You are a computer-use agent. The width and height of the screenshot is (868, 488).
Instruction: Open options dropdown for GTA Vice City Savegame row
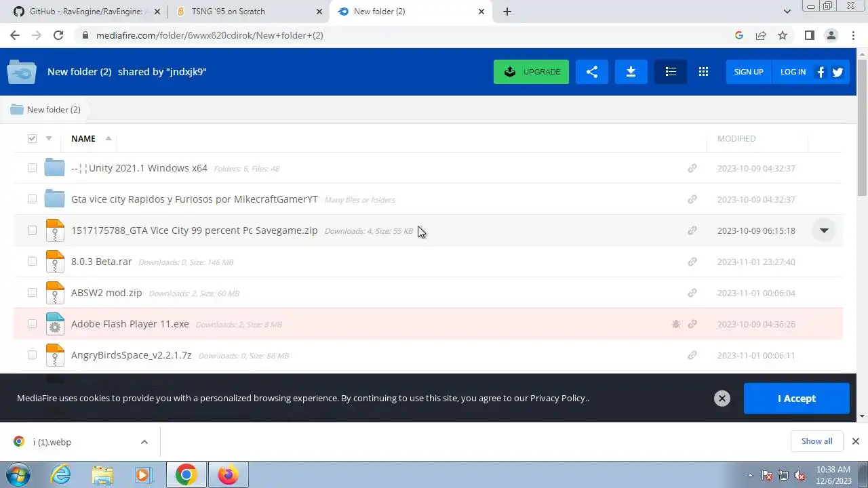coord(824,230)
